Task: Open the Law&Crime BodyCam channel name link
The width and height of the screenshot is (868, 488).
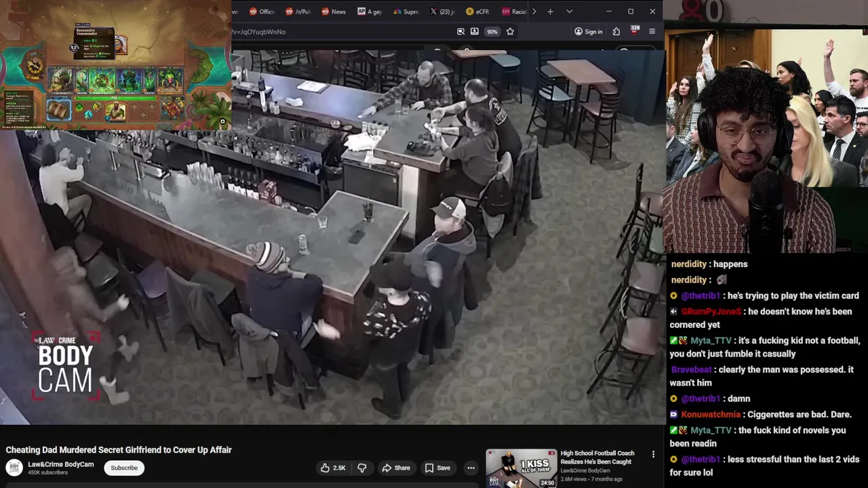Action: (x=61, y=464)
